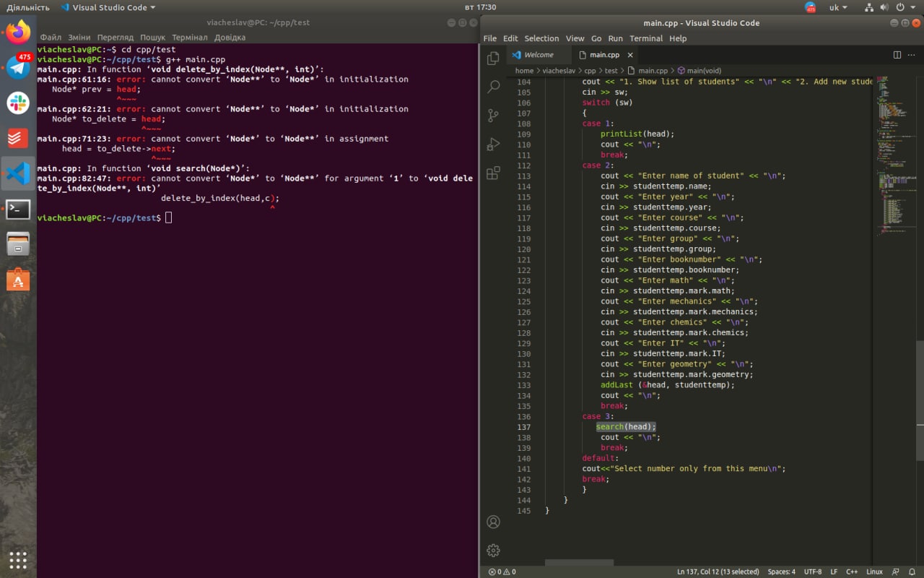924x578 pixels.
Task: Open the Terminal menu in VS Code
Action: pos(645,38)
